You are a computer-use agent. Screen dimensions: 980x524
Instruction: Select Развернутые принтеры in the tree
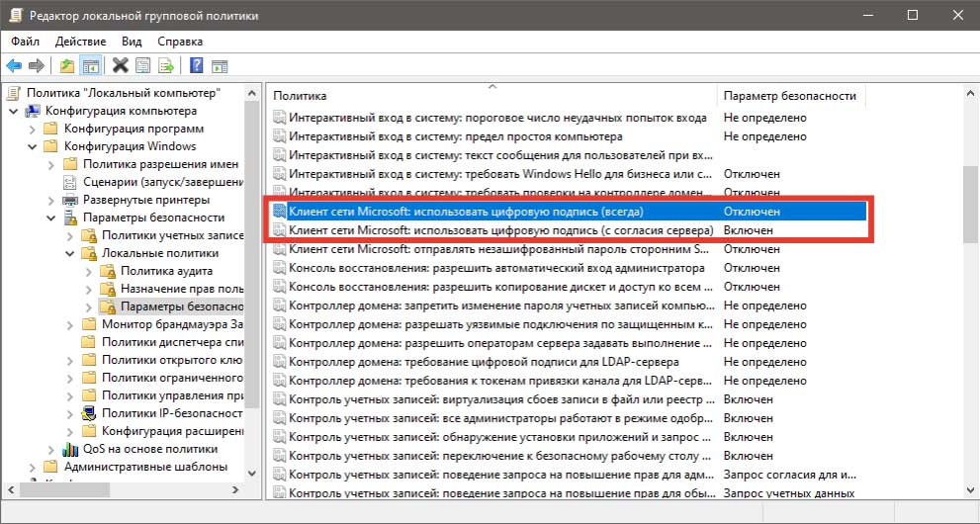(146, 200)
